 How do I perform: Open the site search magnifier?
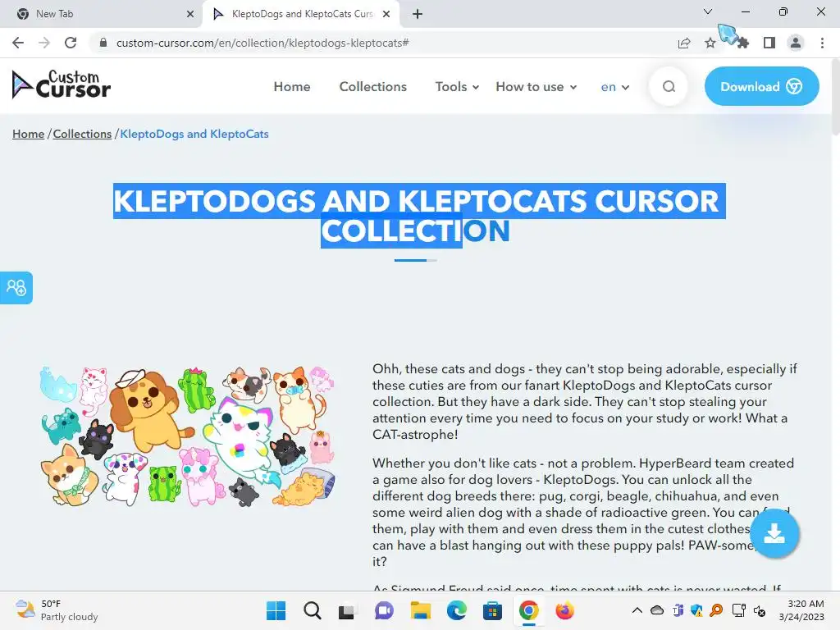(x=669, y=86)
